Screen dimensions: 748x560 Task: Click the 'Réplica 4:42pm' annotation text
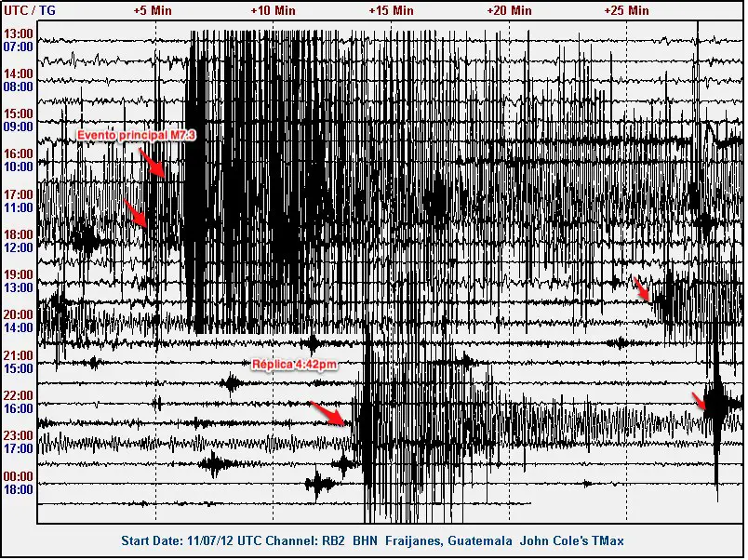point(294,365)
